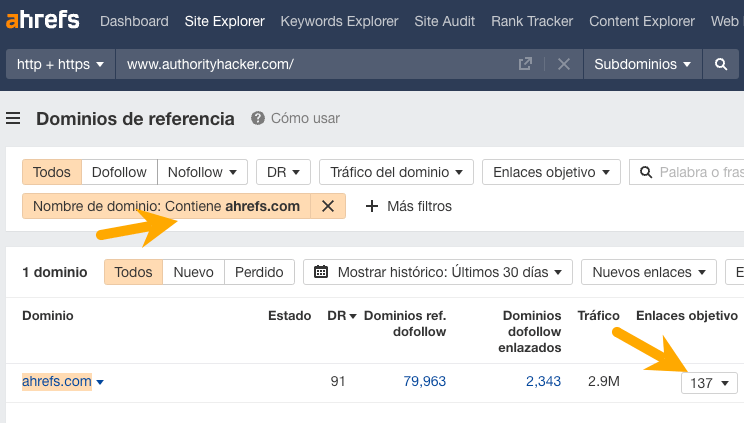Click the traffic value 2.9M
This screenshot has height=423, width=744.
coord(604,381)
